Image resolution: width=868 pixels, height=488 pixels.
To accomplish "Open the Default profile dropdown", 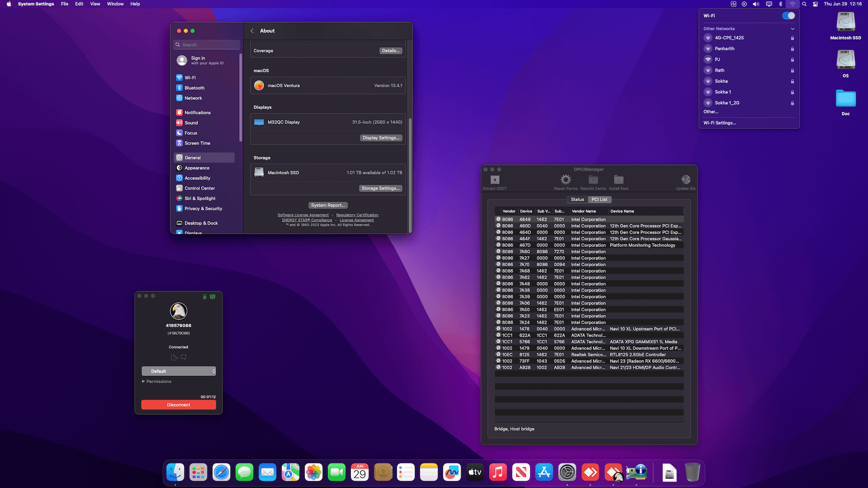I will tap(179, 371).
